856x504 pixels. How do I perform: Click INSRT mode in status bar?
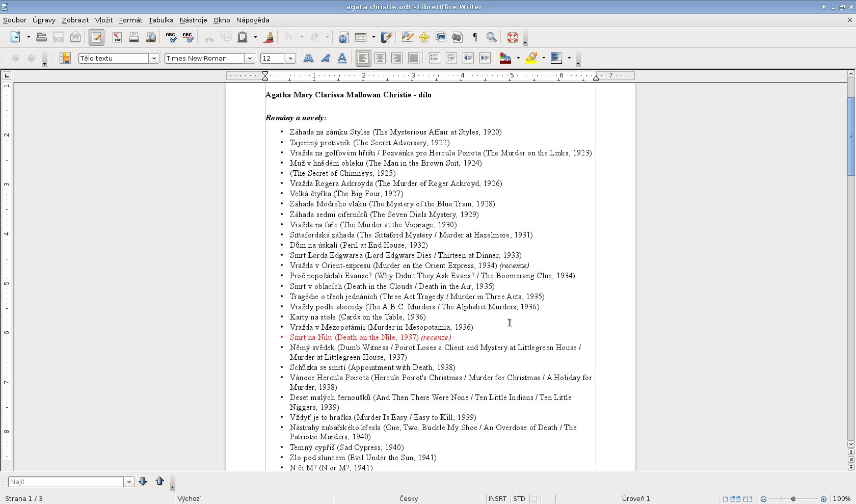click(x=497, y=499)
